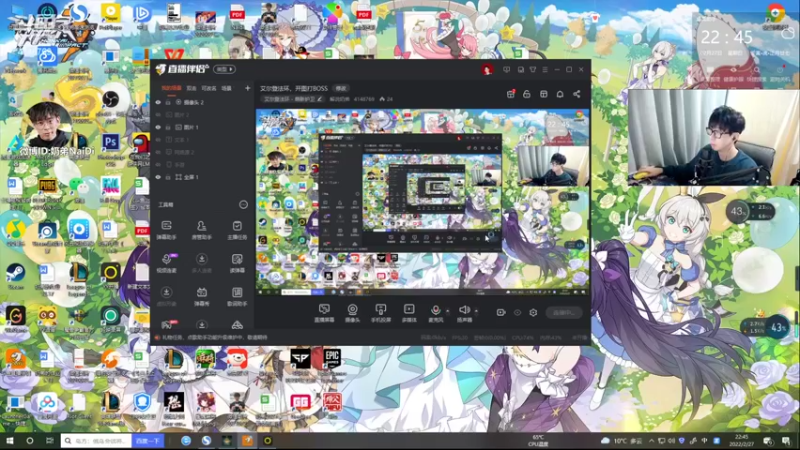The height and width of the screenshot is (450, 800).
Task: Open the notification center on taskbar
Action: click(x=786, y=440)
